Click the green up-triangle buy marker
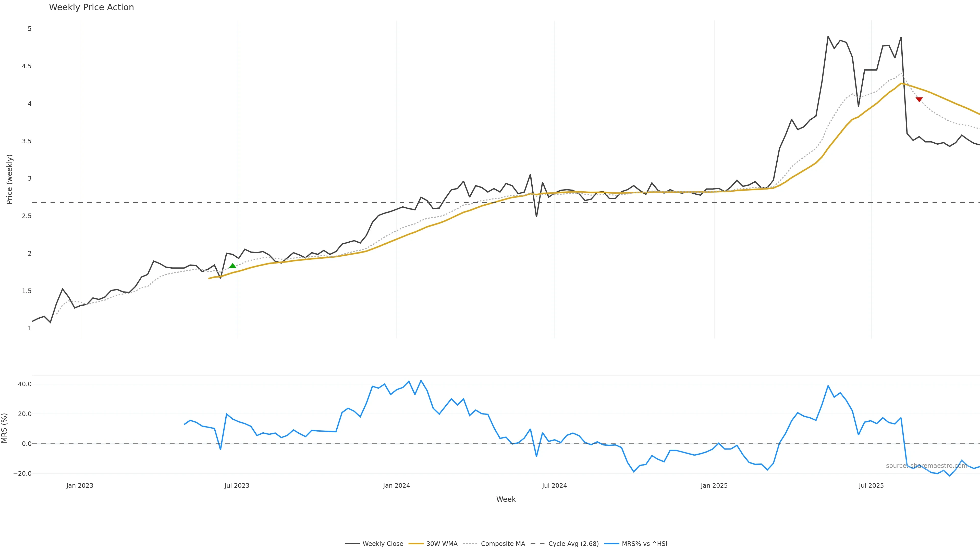The height and width of the screenshot is (551, 980). 233,266
